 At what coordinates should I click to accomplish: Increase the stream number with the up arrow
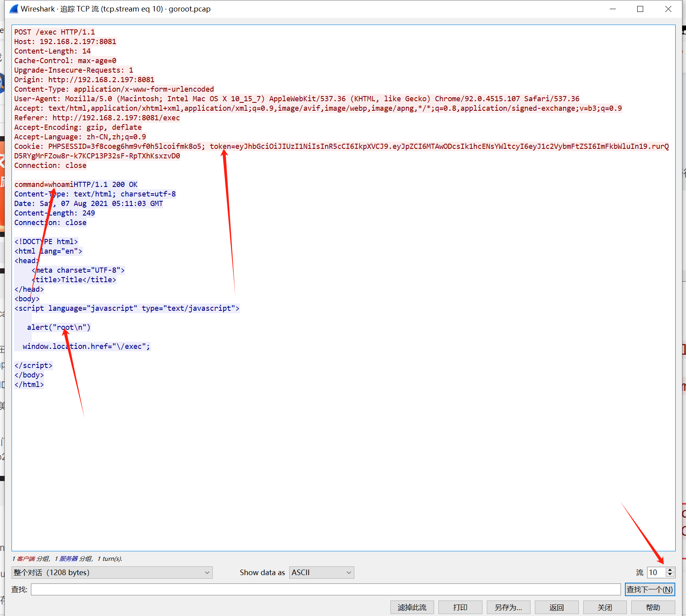pos(670,570)
